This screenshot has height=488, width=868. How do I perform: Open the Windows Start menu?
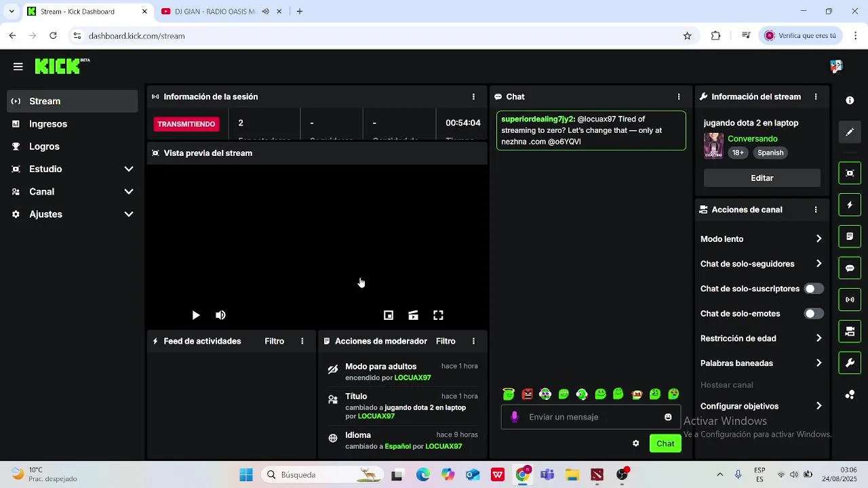246,475
